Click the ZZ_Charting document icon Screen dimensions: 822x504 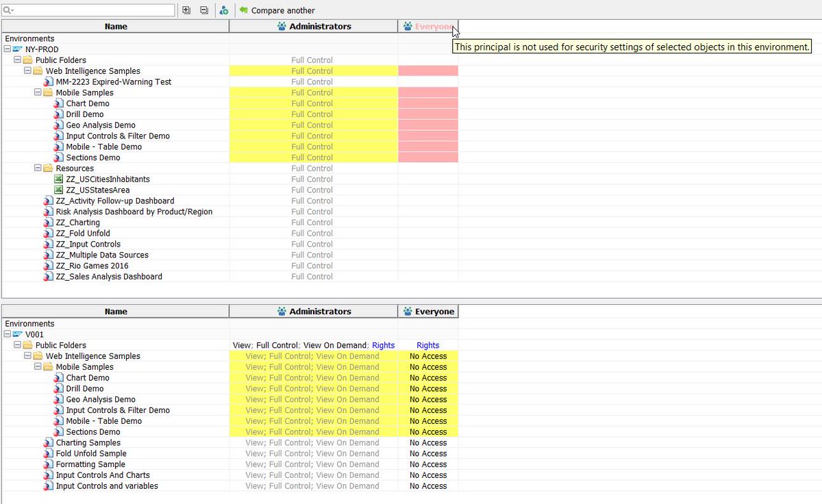[49, 223]
